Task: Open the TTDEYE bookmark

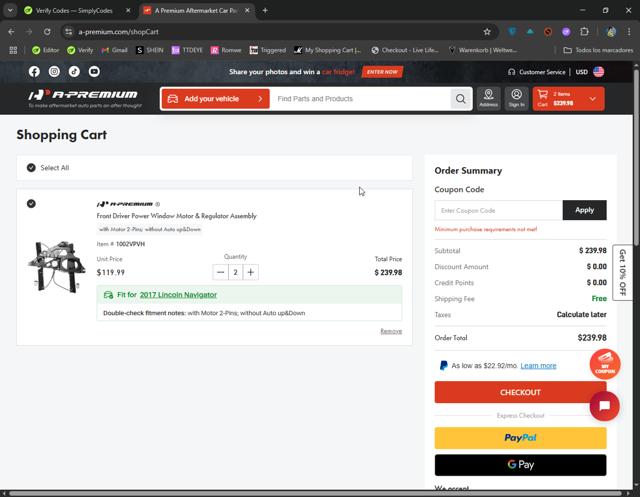Action: tap(187, 50)
